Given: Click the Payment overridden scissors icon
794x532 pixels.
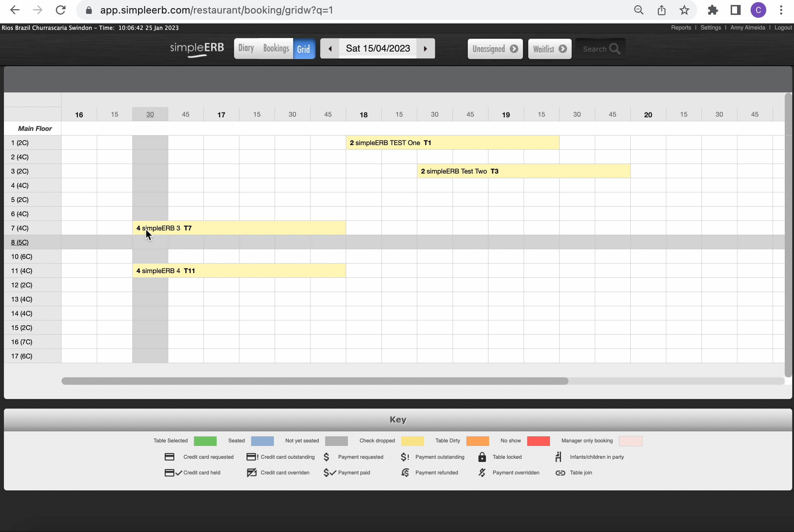Looking at the screenshot, I should point(482,473).
